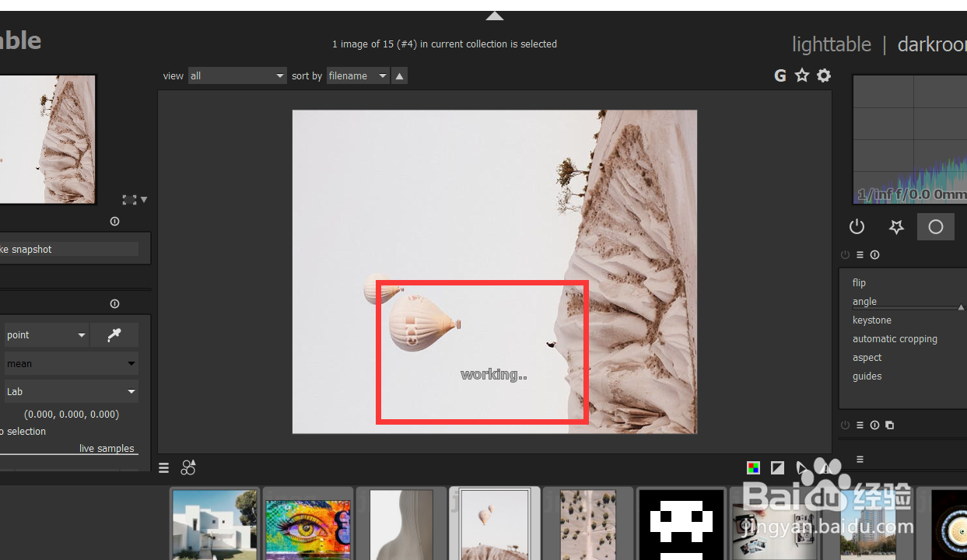Reset parameters of module above flip
The image size is (967, 560).
pos(875,255)
